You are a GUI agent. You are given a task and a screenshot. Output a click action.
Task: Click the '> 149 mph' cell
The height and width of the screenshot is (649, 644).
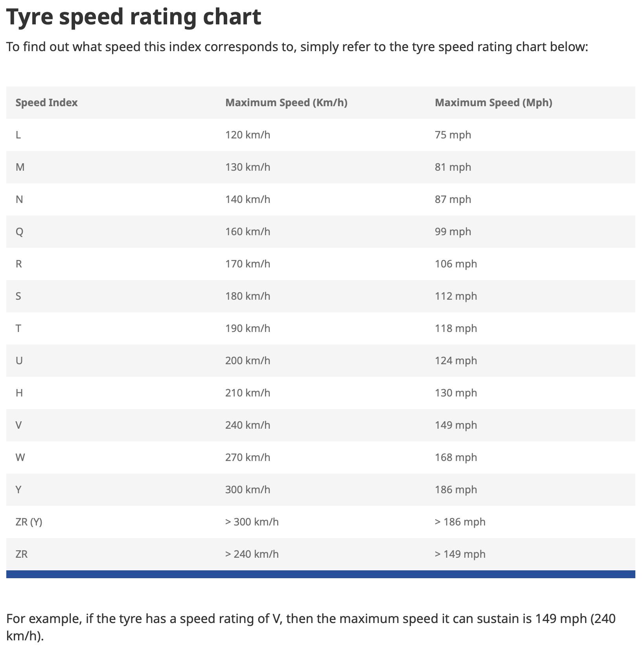click(x=460, y=554)
